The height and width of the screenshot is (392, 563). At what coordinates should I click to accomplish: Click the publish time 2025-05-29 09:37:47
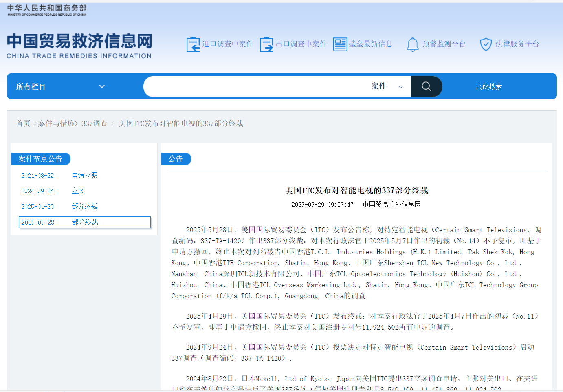coord(323,205)
